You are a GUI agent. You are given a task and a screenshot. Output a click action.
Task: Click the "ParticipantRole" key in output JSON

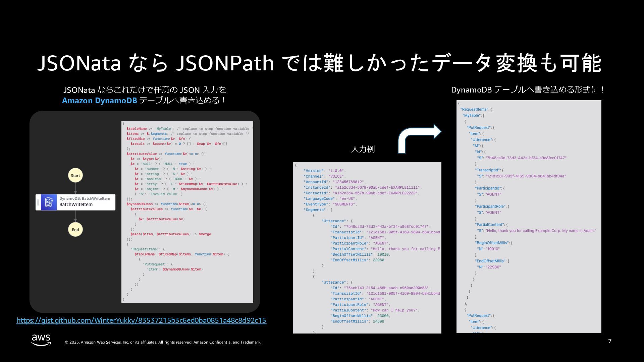pos(490,206)
